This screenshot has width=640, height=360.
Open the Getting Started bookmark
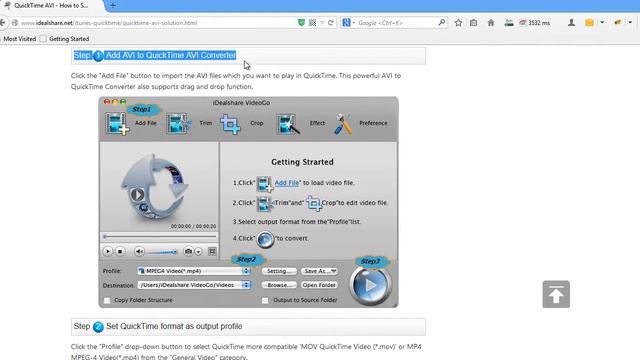(65, 39)
